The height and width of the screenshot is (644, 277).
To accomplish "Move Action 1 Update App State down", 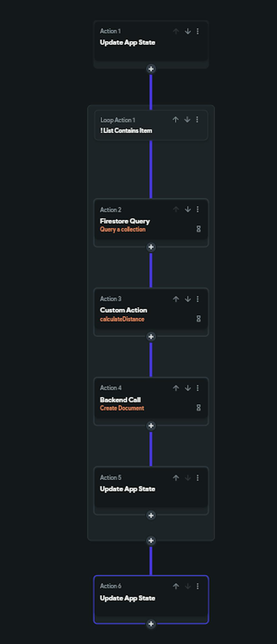I will (188, 31).
